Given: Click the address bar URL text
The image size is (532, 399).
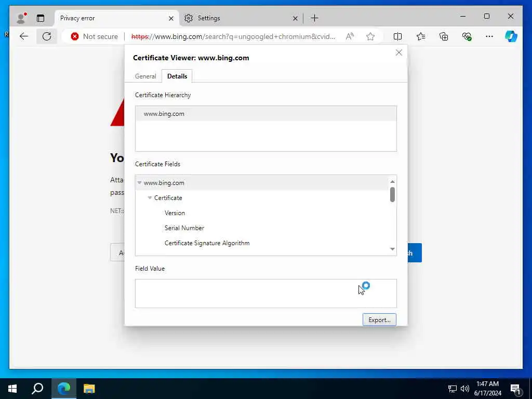Looking at the screenshot, I should [x=233, y=36].
